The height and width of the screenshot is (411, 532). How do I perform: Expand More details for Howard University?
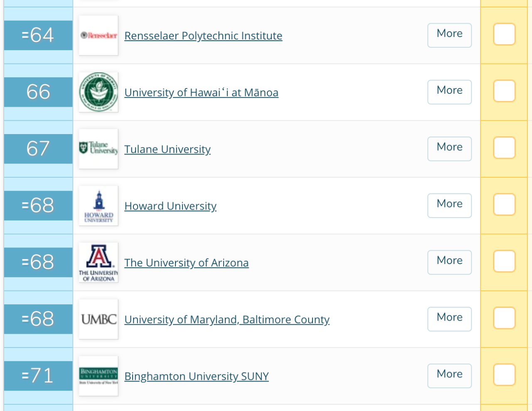(x=449, y=205)
